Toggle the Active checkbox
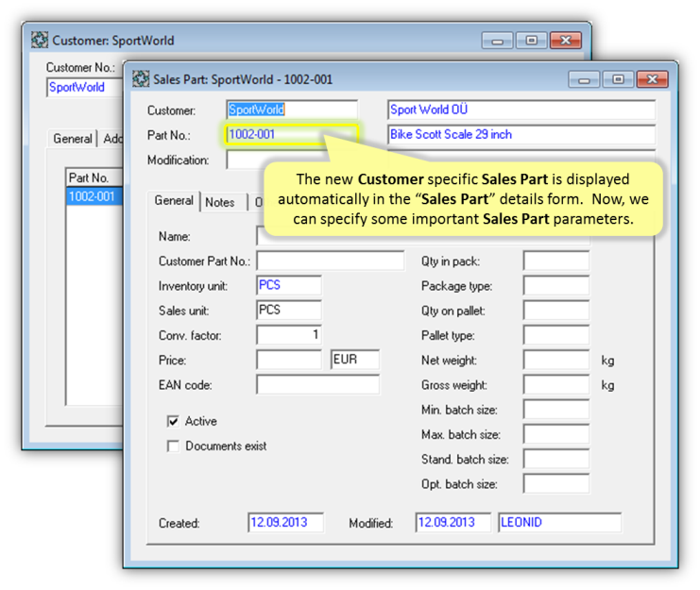Screen dimensions: 700x590 click(173, 421)
